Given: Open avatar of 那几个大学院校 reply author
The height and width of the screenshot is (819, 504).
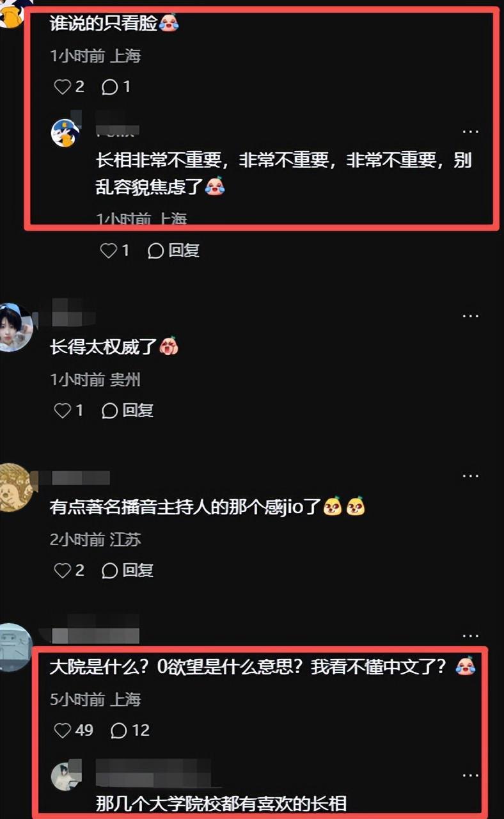Looking at the screenshot, I should coord(66,775).
